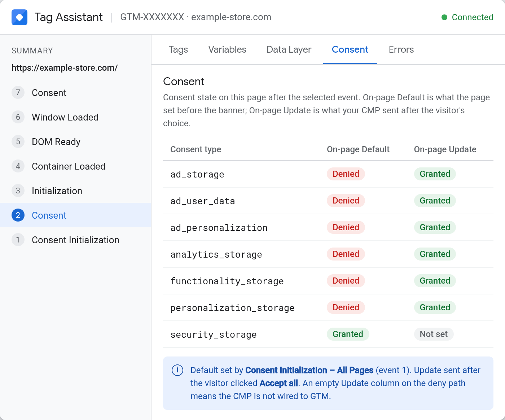This screenshot has height=420, width=505.
Task: Click the Not set badge for security_storage
Action: click(x=434, y=334)
